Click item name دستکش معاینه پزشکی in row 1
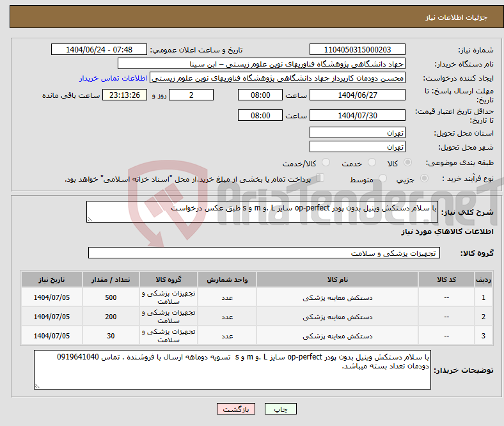The height and width of the screenshot is (426, 504). pos(338,297)
